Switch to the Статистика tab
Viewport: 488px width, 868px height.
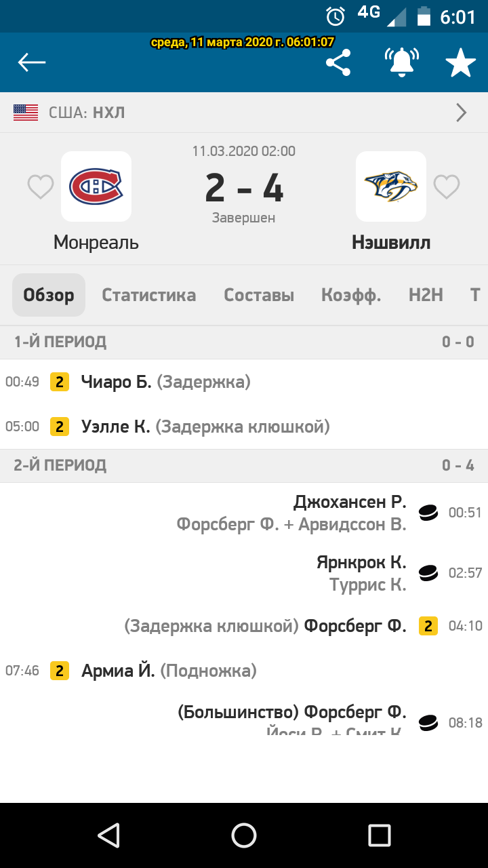[x=149, y=295]
